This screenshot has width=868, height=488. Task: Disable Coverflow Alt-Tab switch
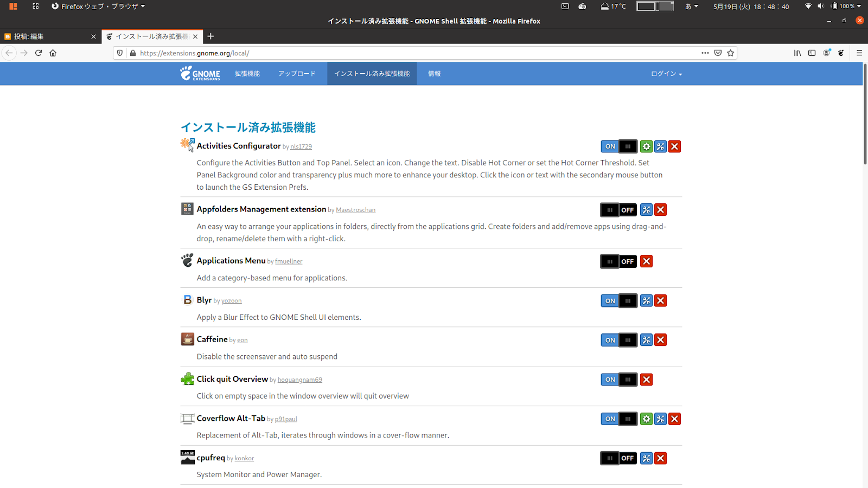(619, 419)
